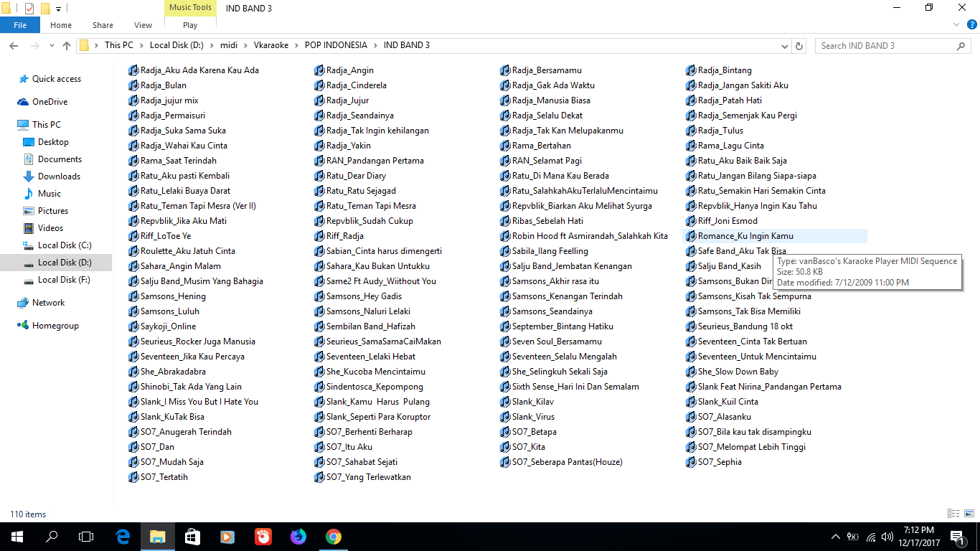
Task: Open Documents folder in sidebar
Action: pos(60,159)
